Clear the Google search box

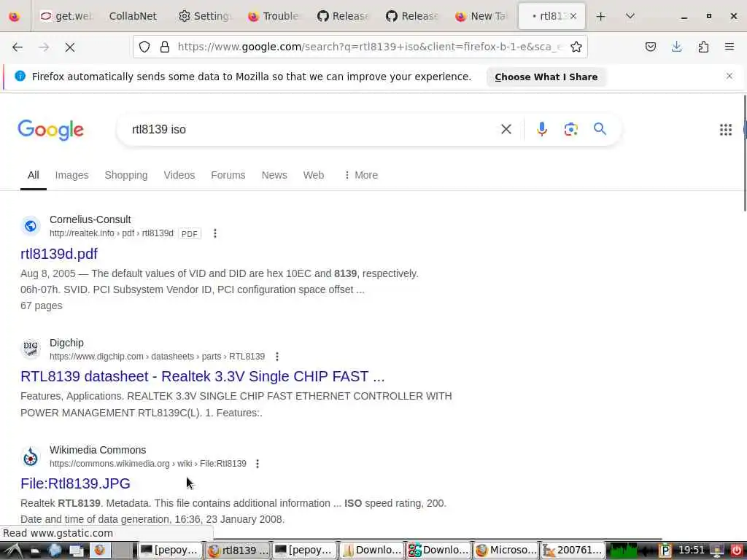point(506,129)
